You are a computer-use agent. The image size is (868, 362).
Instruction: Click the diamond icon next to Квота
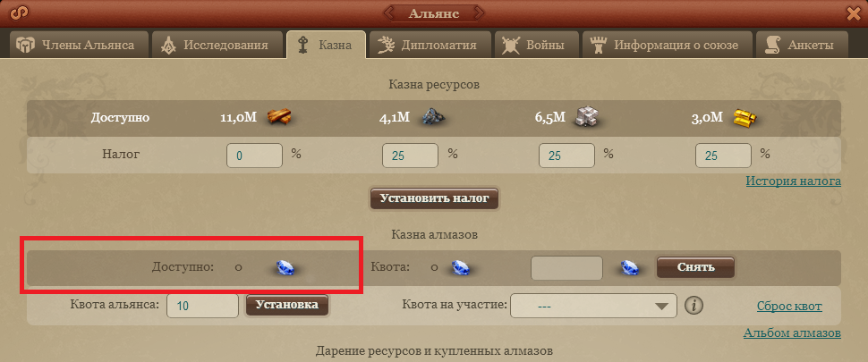point(459,267)
